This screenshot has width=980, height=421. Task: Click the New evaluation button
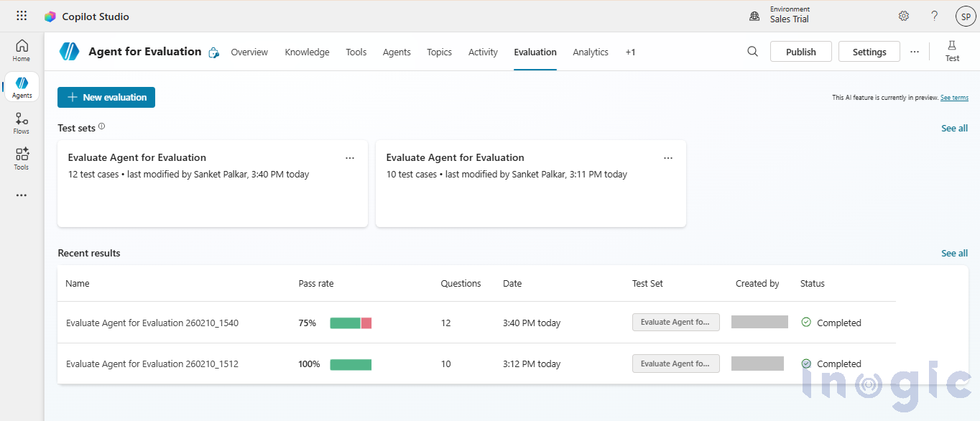pos(106,96)
